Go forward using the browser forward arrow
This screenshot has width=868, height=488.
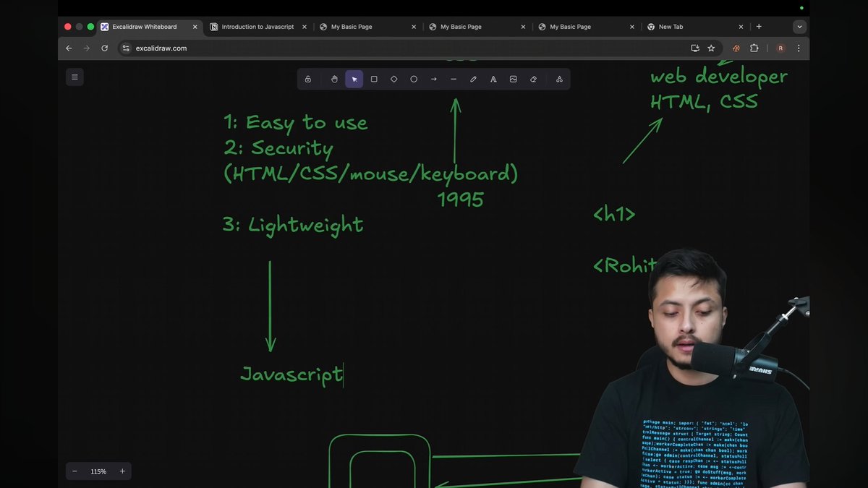87,48
